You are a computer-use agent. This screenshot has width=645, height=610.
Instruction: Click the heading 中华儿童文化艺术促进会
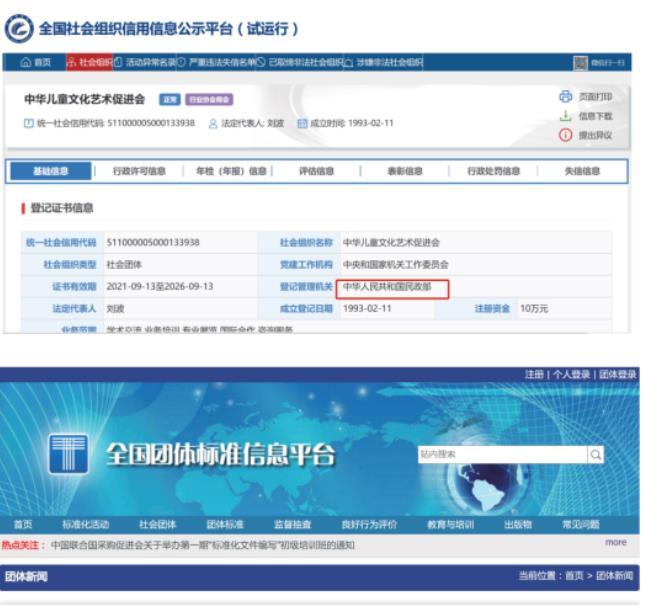[85, 99]
